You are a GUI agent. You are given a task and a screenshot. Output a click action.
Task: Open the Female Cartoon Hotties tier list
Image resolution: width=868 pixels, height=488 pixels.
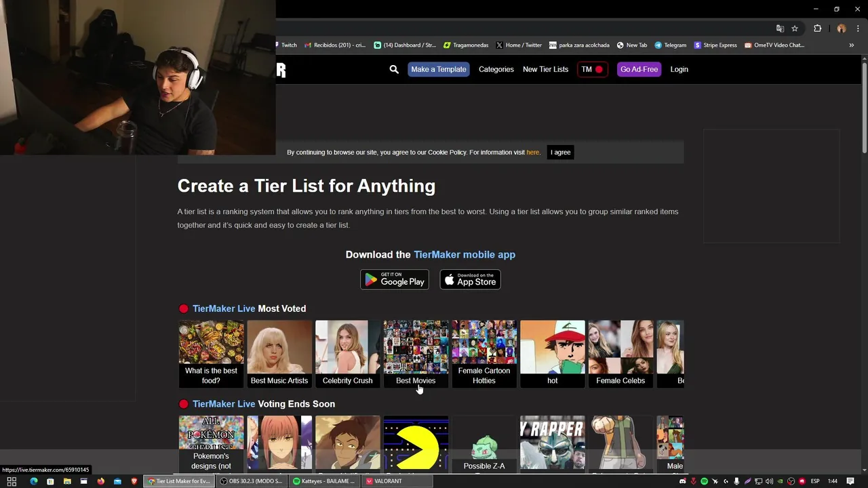point(484,353)
